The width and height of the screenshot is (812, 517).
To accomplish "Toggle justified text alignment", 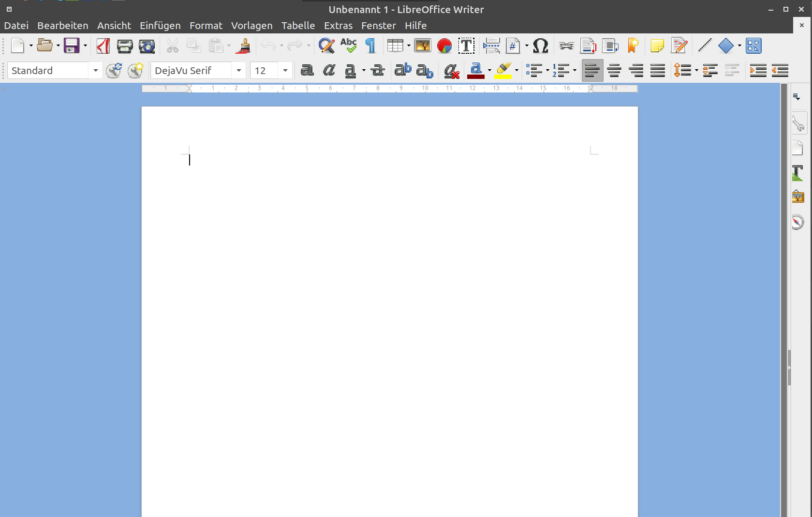I will point(658,71).
